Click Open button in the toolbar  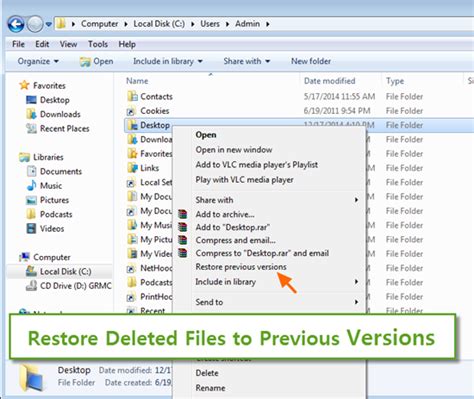[97, 61]
